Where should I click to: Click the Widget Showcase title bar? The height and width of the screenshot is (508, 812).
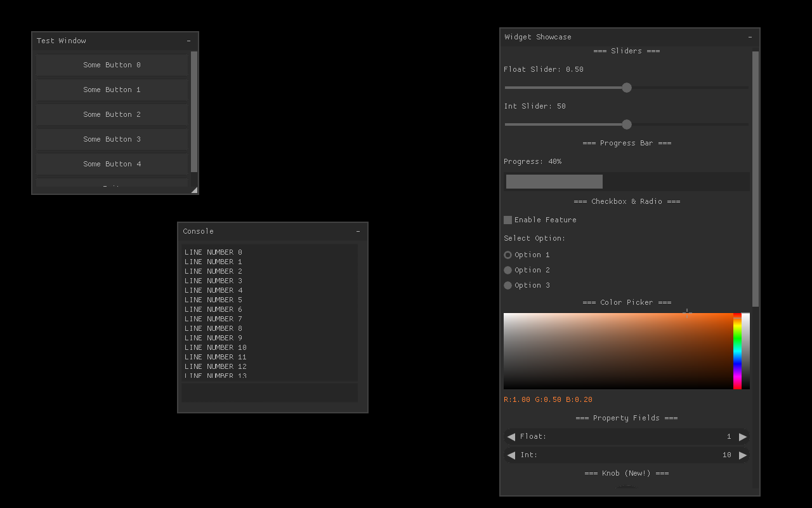(x=630, y=37)
